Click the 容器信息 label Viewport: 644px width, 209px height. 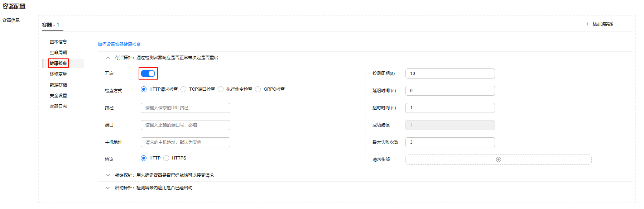(11, 20)
